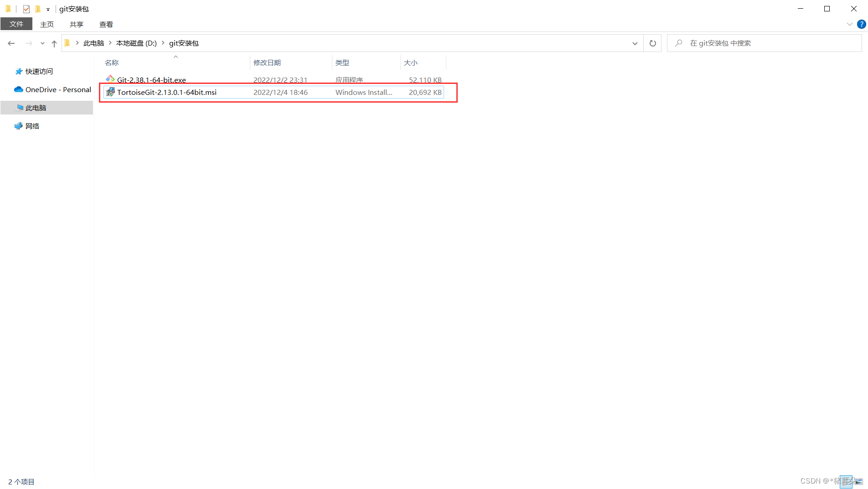The width and height of the screenshot is (868, 489).
Task: Click the size 20,692 KB cell
Action: [x=425, y=93]
